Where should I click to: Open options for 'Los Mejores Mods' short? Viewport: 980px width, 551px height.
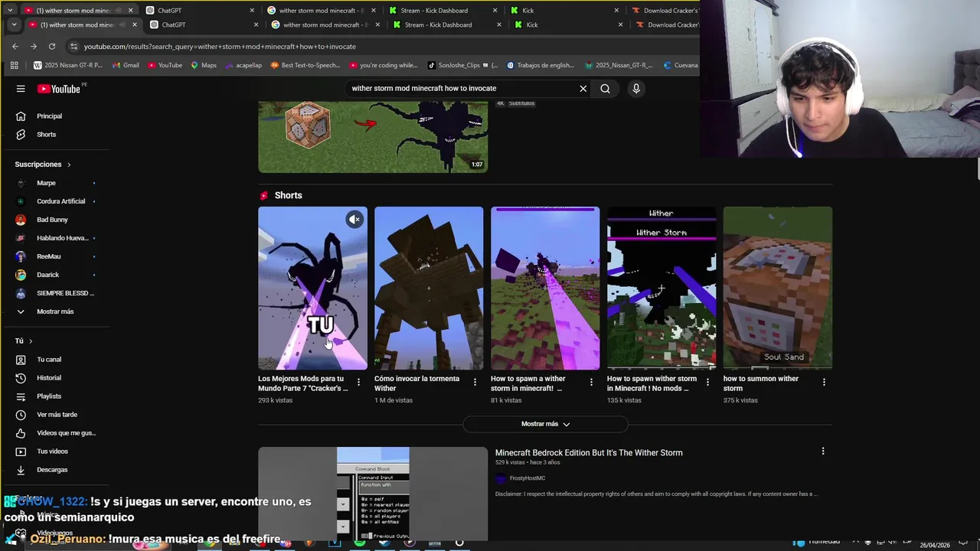tap(358, 382)
